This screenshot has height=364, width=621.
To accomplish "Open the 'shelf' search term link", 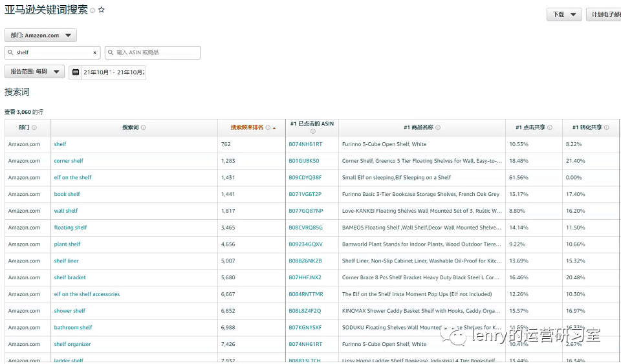I will (x=60, y=144).
